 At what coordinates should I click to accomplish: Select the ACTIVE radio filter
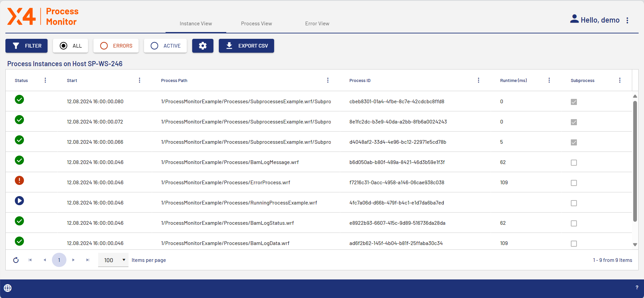tap(165, 46)
